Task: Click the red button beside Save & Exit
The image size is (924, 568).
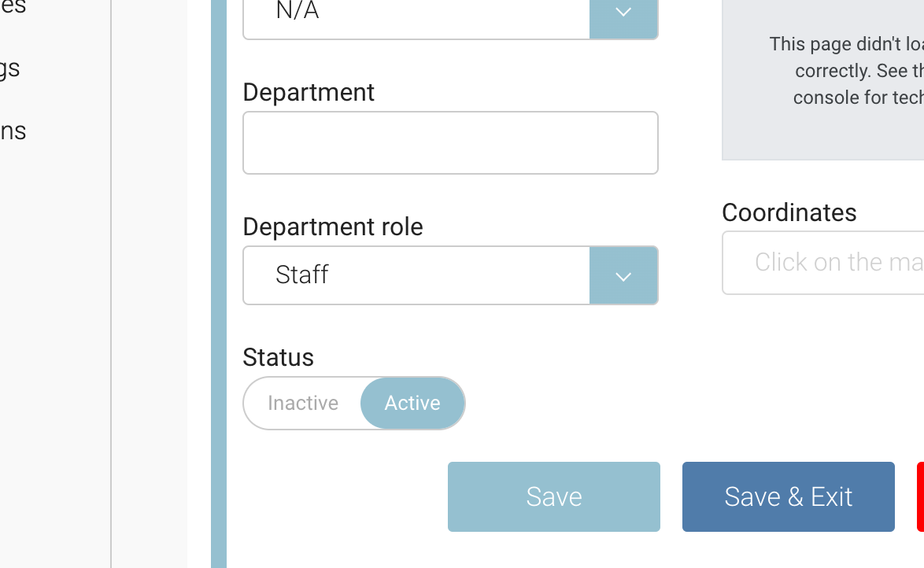Action: 920,496
